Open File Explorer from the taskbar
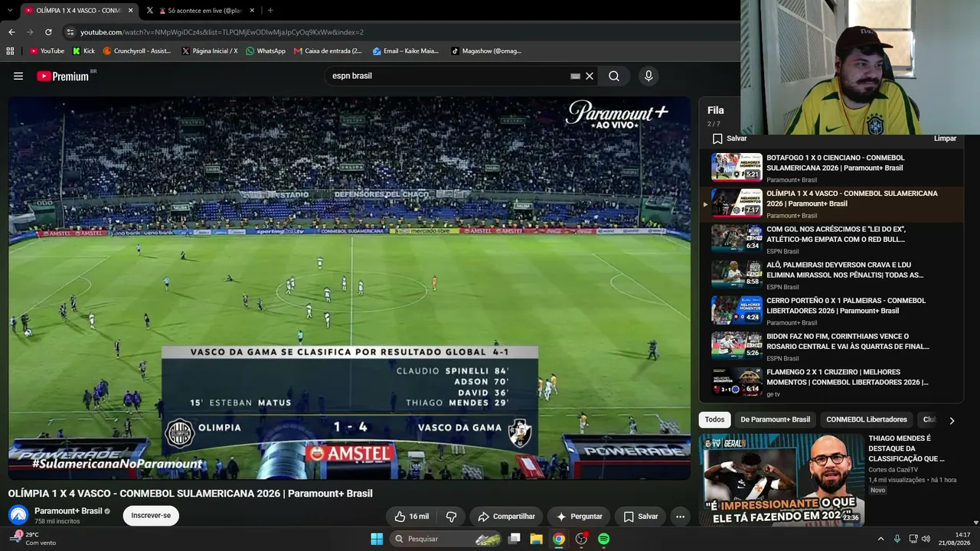Image resolution: width=980 pixels, height=551 pixels. tap(537, 539)
